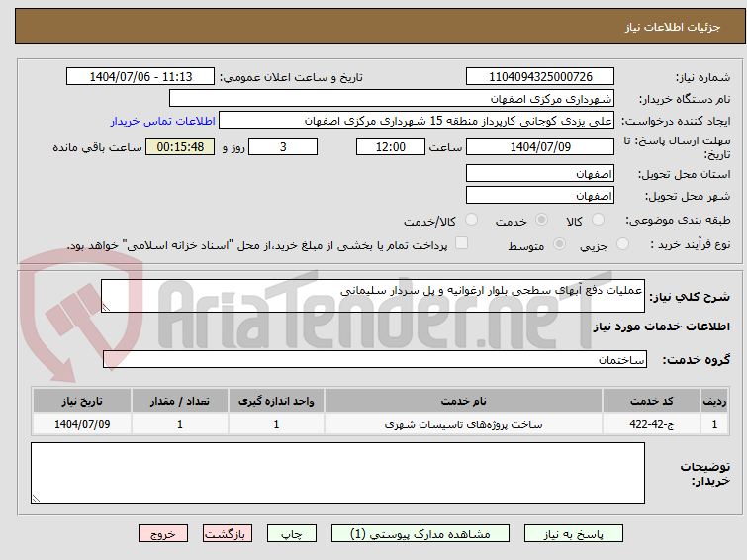
Task: Click the resize handle of توضیحات خریدار box
Action: pyautogui.click(x=36, y=499)
